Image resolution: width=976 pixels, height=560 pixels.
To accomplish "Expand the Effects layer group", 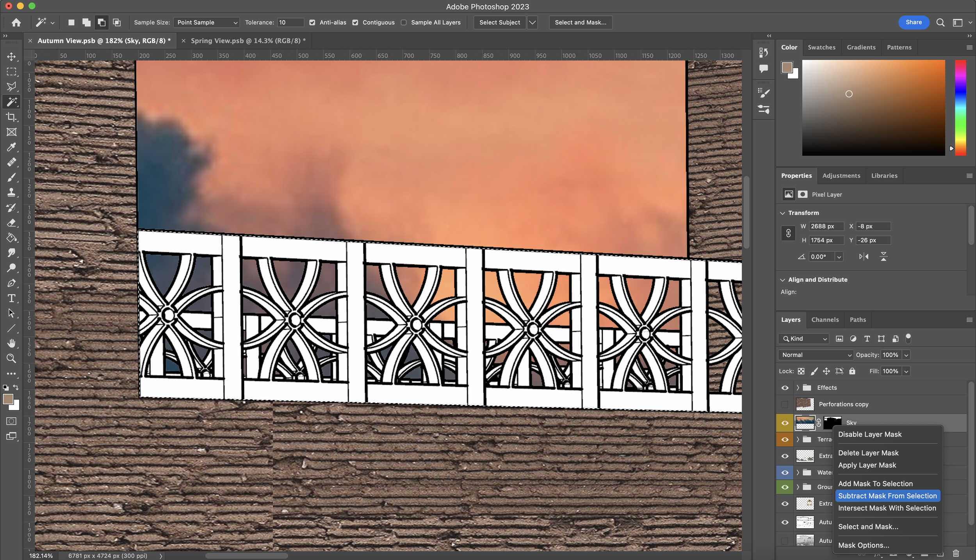I will pyautogui.click(x=798, y=388).
